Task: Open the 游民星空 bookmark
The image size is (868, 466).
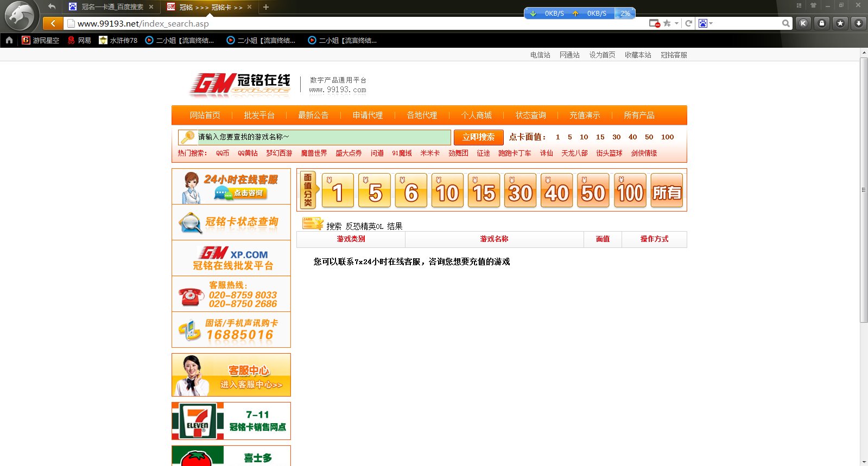Action: (41, 40)
